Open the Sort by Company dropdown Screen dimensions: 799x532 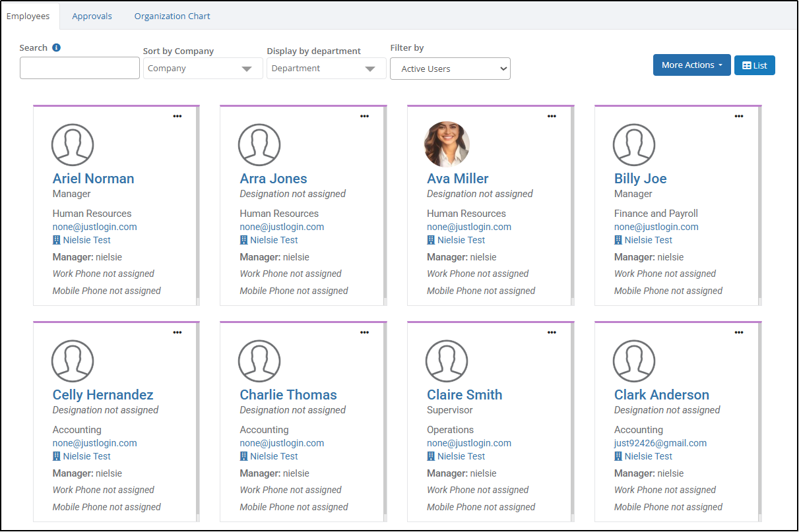203,69
